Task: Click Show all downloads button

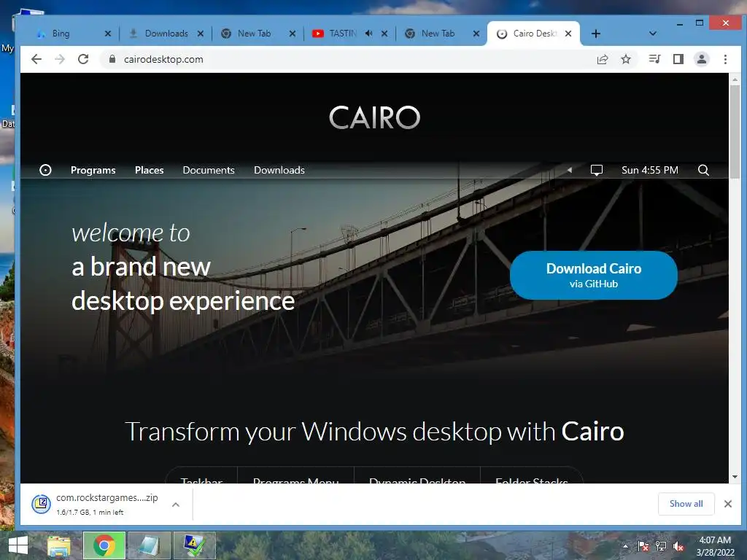Action: 686,504
